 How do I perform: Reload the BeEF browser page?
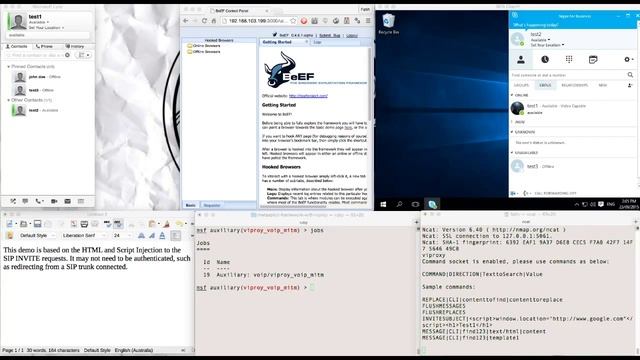click(x=204, y=20)
